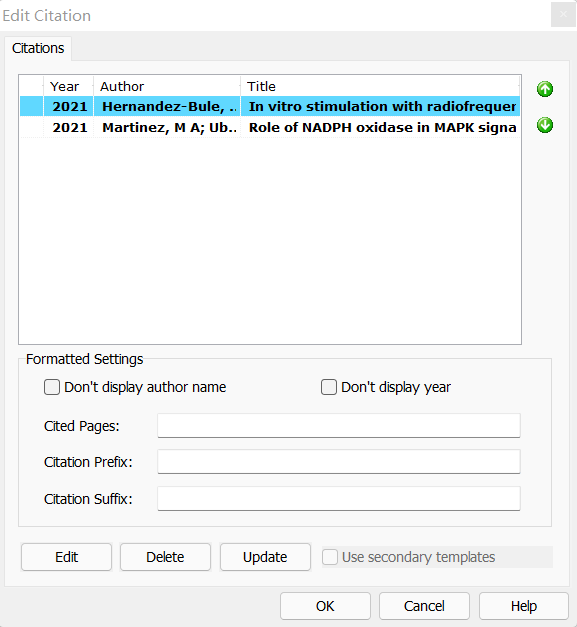This screenshot has width=577, height=627.
Task: Open Help for this dialog
Action: coord(524,606)
